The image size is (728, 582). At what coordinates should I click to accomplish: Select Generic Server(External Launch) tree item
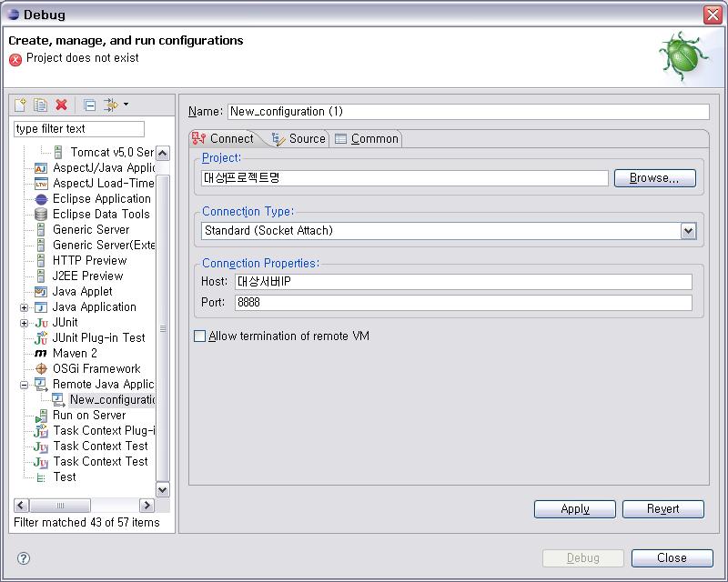pyautogui.click(x=104, y=245)
